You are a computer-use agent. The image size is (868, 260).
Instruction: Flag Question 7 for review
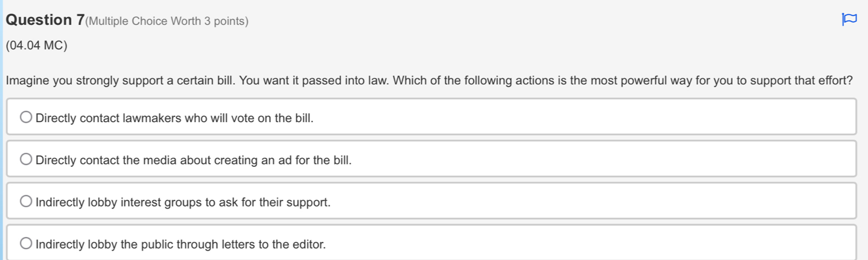tap(849, 19)
